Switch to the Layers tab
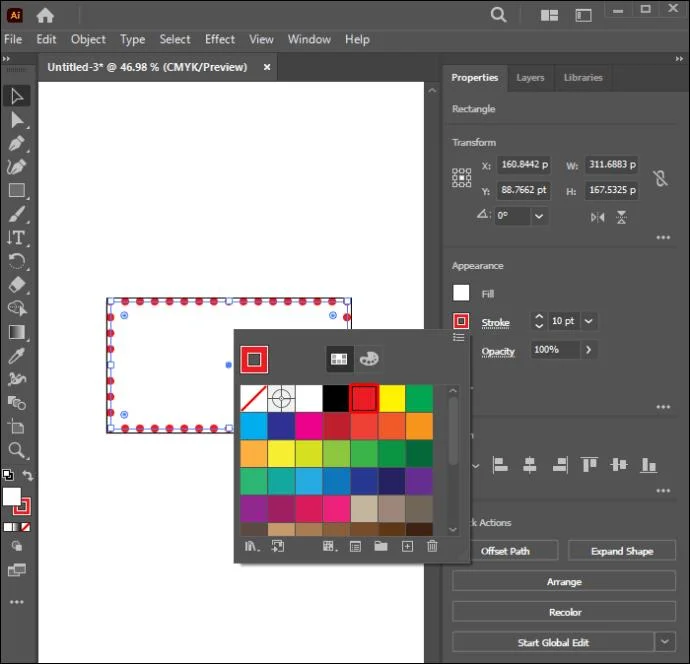The image size is (690, 664). (x=530, y=78)
